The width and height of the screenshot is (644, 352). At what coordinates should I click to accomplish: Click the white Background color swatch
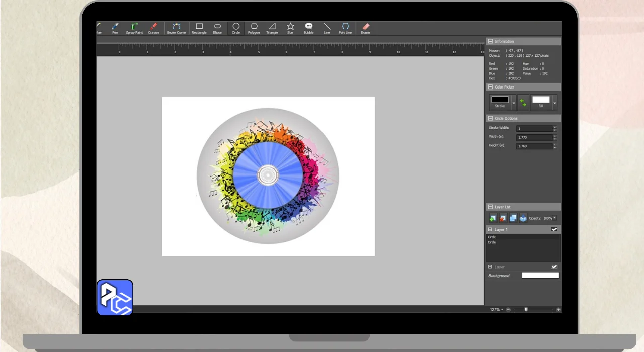click(x=540, y=276)
